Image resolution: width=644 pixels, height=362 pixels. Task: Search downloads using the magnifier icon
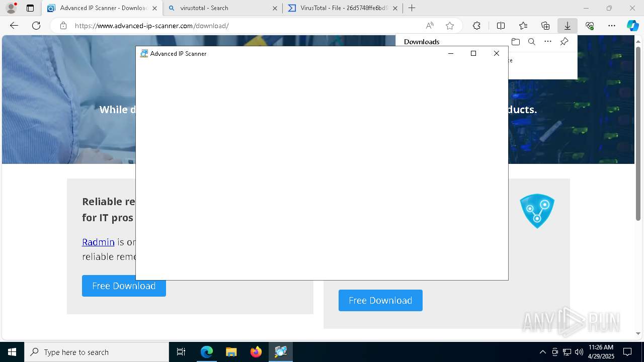coord(531,42)
